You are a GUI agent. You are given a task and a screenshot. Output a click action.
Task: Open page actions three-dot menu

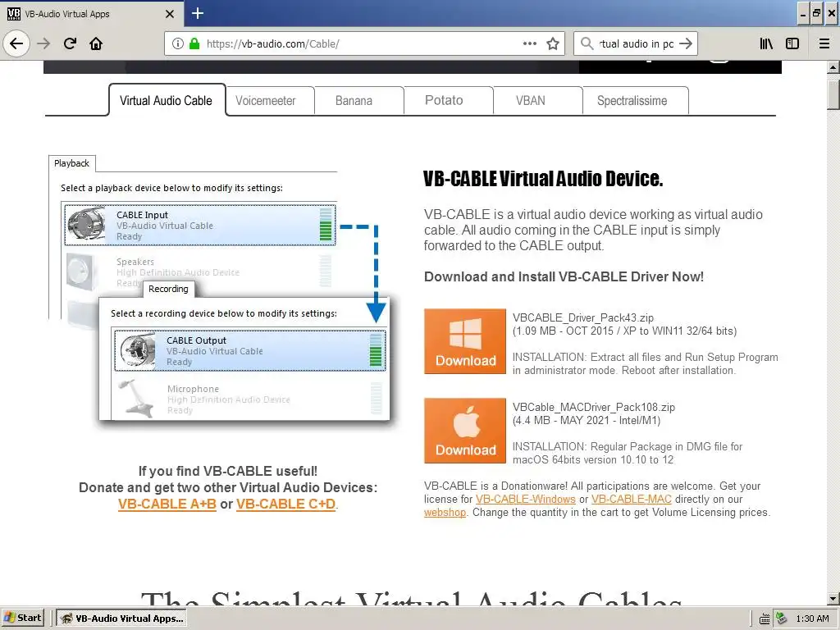point(530,43)
